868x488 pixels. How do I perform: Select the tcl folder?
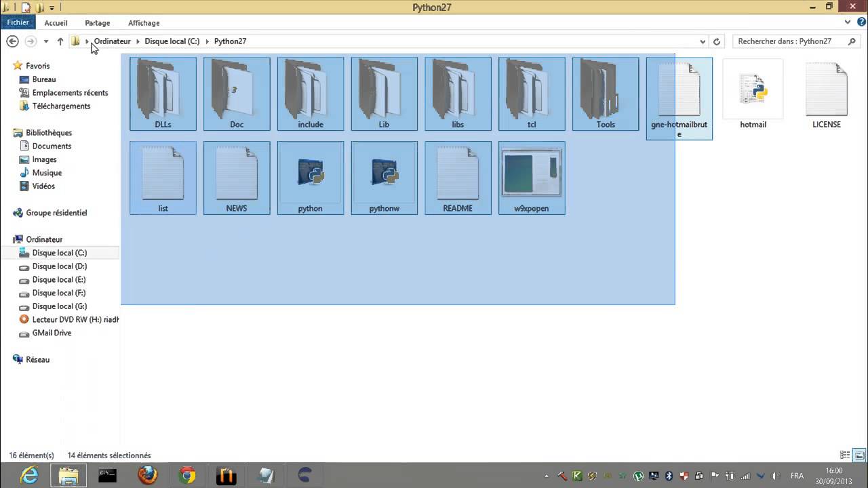[532, 94]
